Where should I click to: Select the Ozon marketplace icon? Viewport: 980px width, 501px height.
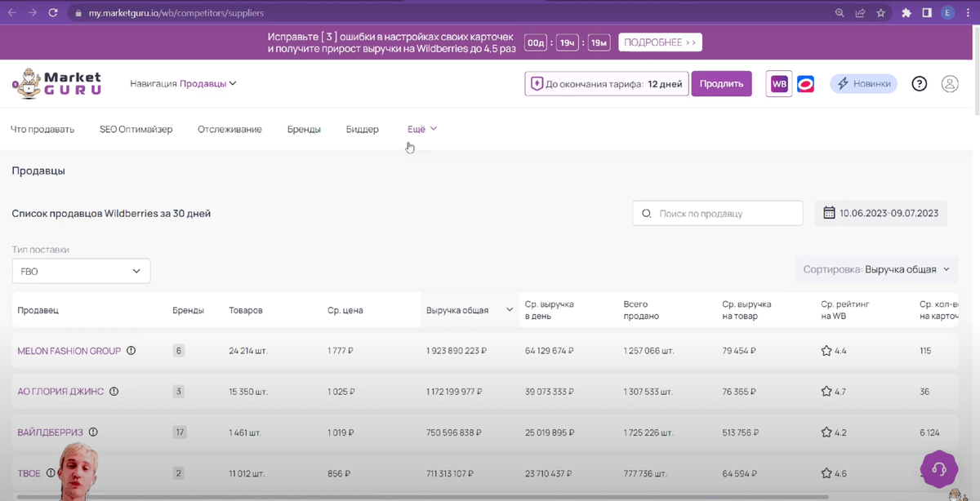pos(806,84)
